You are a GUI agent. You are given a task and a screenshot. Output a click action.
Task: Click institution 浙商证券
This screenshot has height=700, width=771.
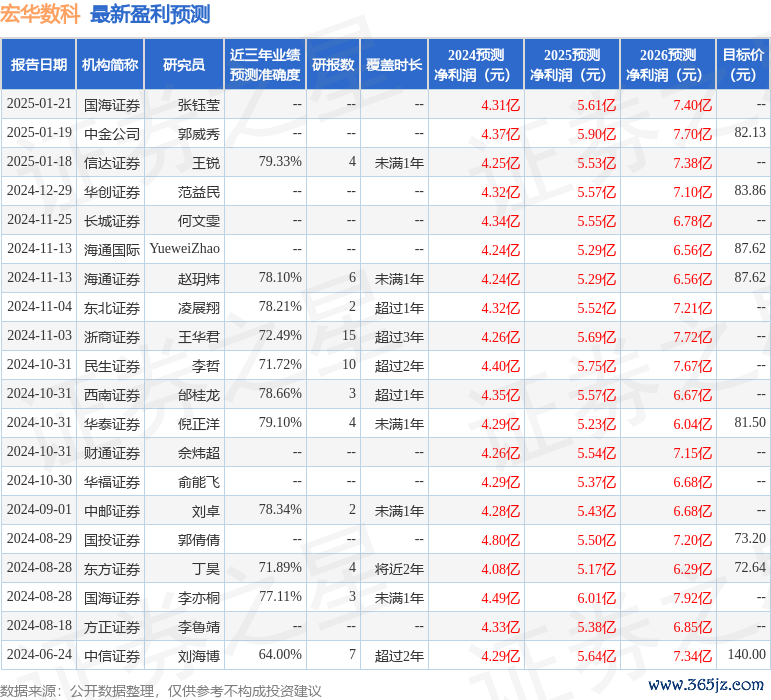112,337
